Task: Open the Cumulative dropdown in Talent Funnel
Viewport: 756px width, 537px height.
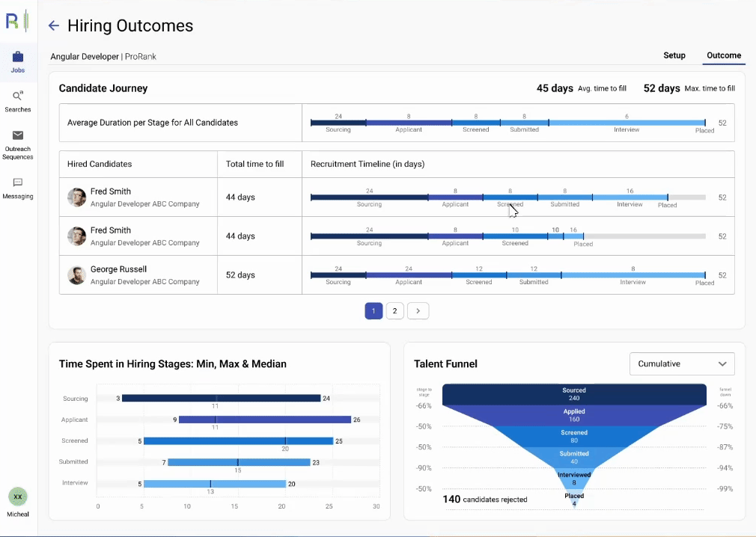Action: point(681,364)
